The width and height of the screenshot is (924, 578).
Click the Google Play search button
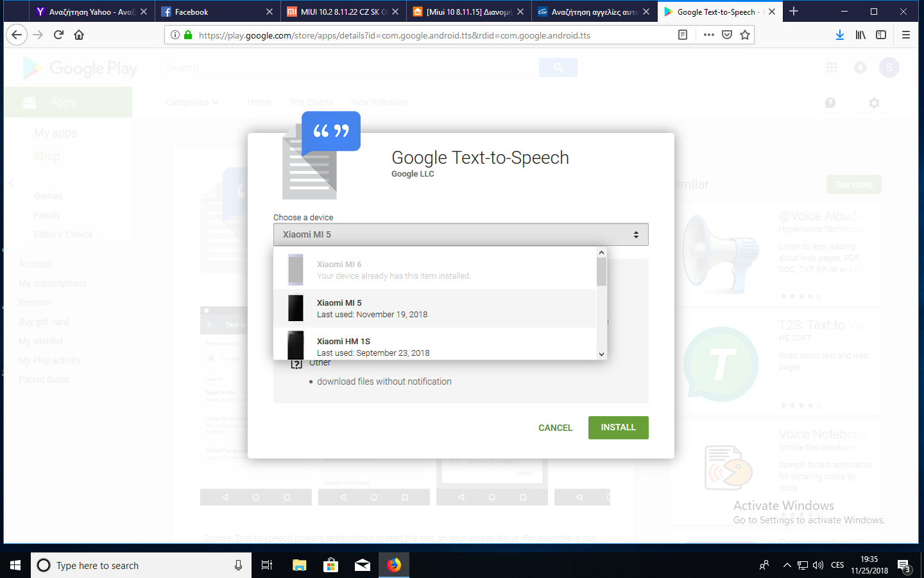click(558, 67)
